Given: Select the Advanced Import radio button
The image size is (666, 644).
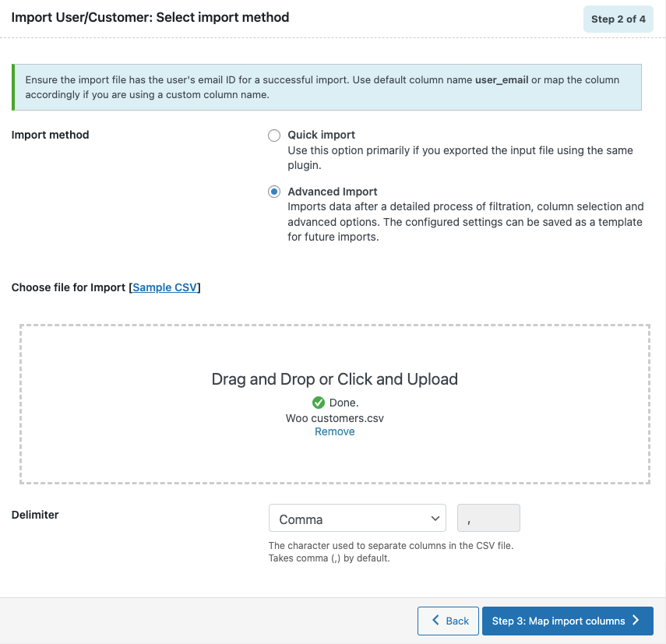Looking at the screenshot, I should tap(274, 192).
